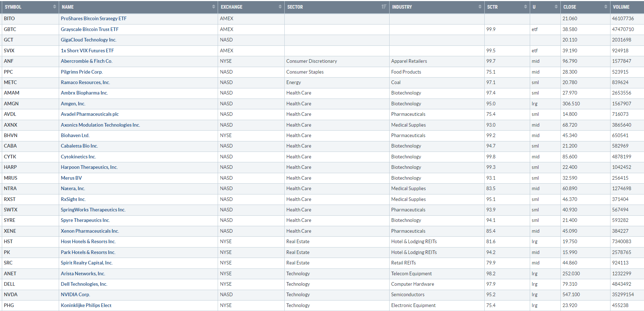
Task: Click the active sort icon in SECTOR header
Action: click(384, 7)
